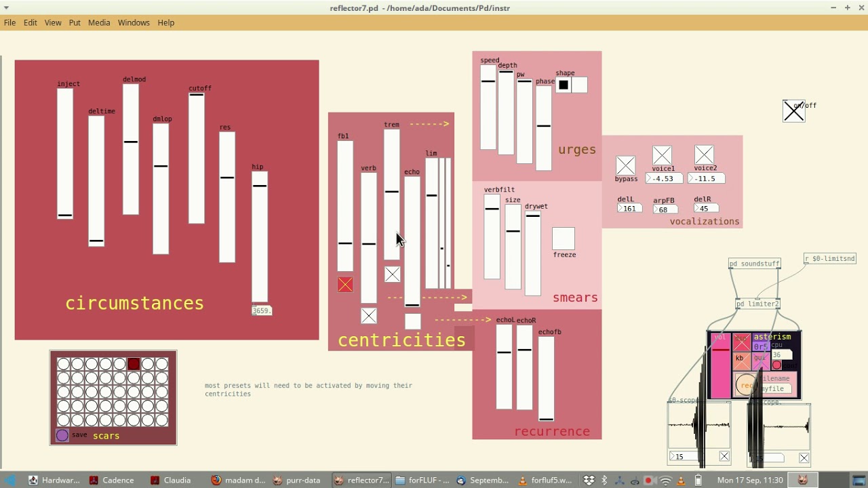Open the Edit menu

(31, 22)
